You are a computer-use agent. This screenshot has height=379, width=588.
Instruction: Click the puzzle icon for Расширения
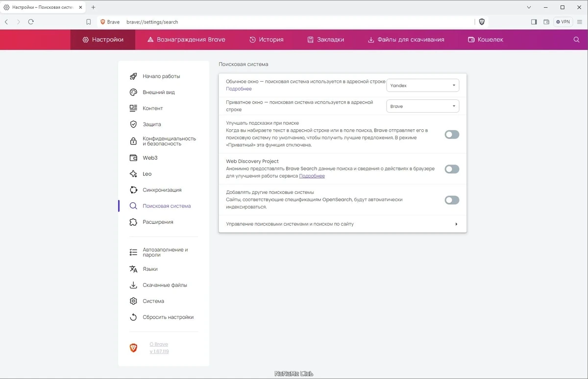[x=133, y=222]
